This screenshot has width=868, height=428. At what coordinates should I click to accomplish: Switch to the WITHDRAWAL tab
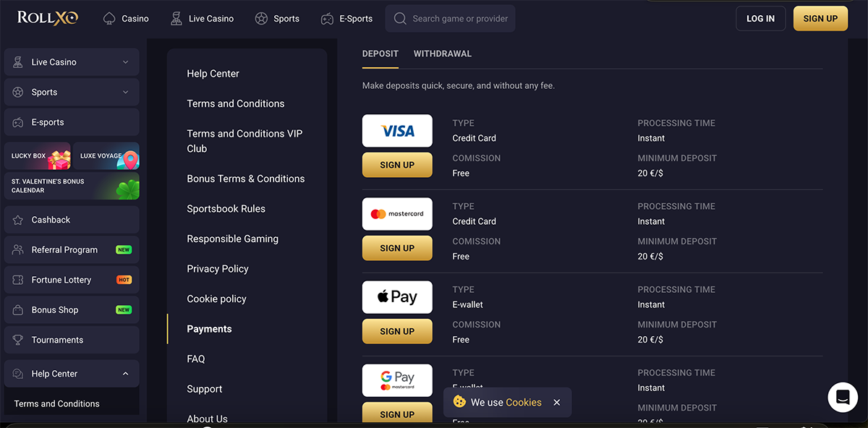tap(442, 54)
